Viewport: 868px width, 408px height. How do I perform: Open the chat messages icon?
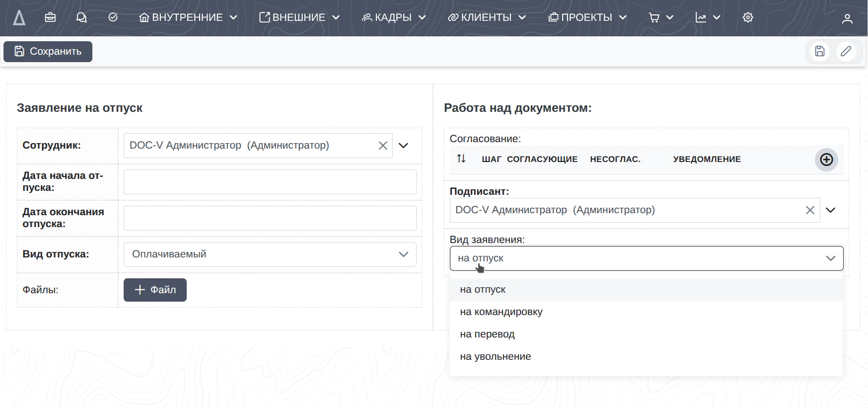tap(81, 17)
